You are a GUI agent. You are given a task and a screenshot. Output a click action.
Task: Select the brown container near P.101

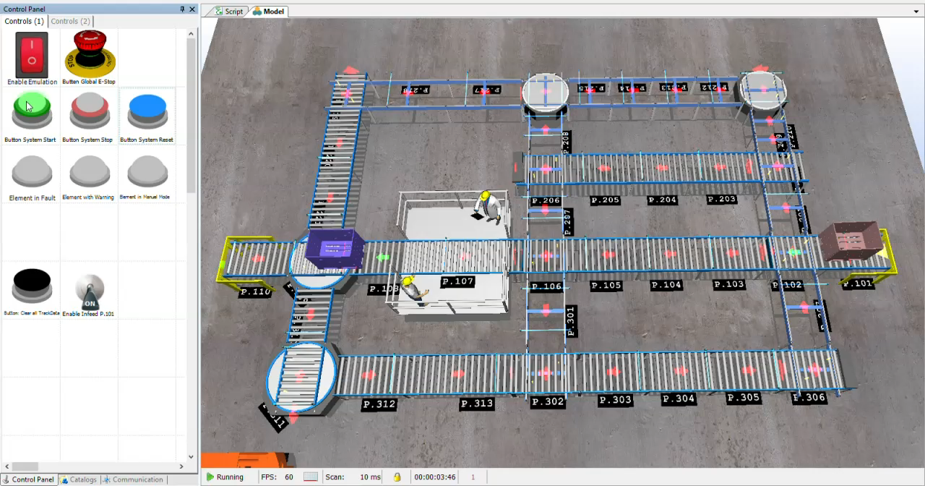(x=852, y=239)
